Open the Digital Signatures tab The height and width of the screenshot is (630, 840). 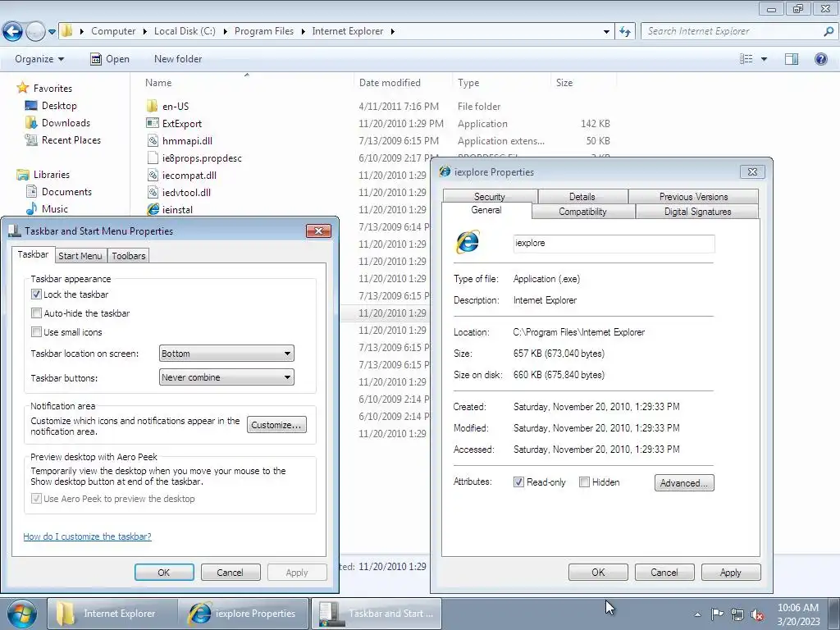[x=697, y=211]
